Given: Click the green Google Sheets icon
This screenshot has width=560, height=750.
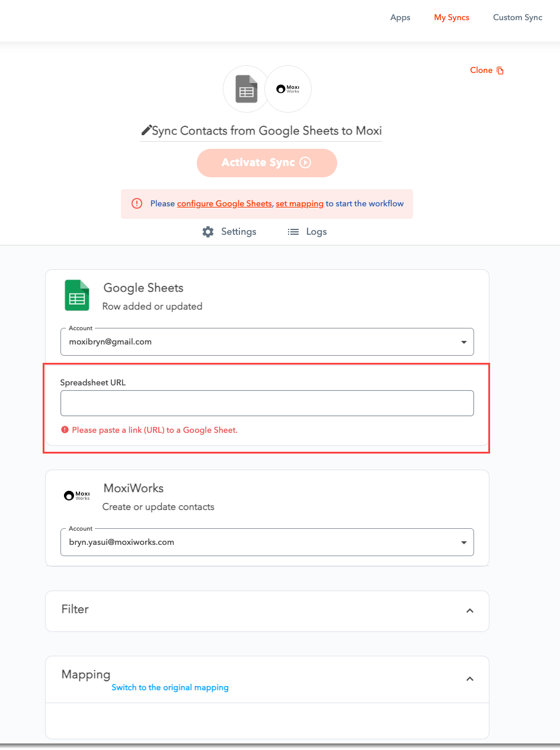Looking at the screenshot, I should click(76, 295).
